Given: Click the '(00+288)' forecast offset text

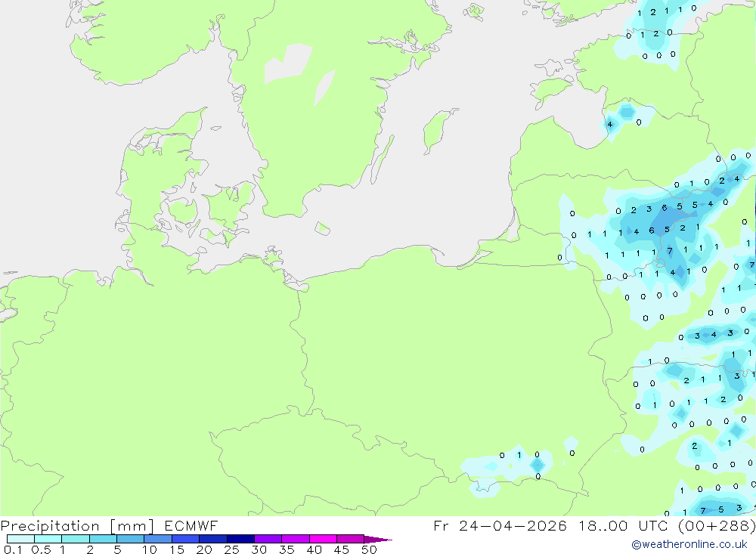Looking at the screenshot, I should [x=717, y=525].
